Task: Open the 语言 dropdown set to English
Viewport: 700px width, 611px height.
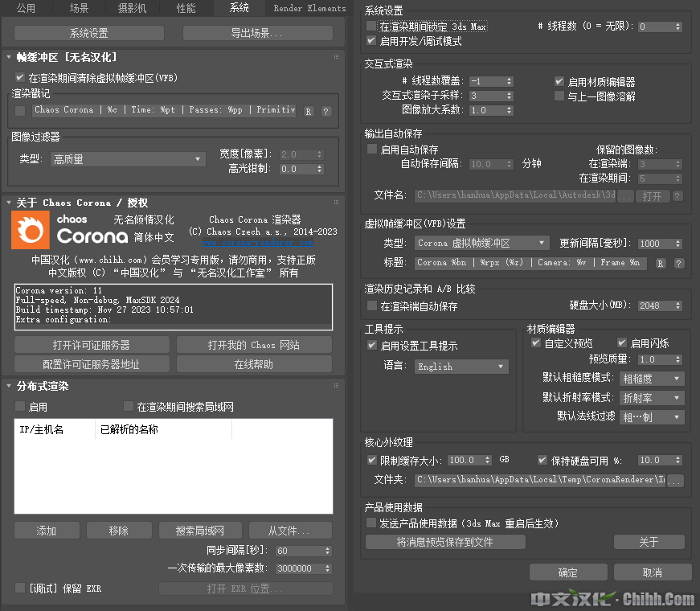Action: [x=462, y=367]
